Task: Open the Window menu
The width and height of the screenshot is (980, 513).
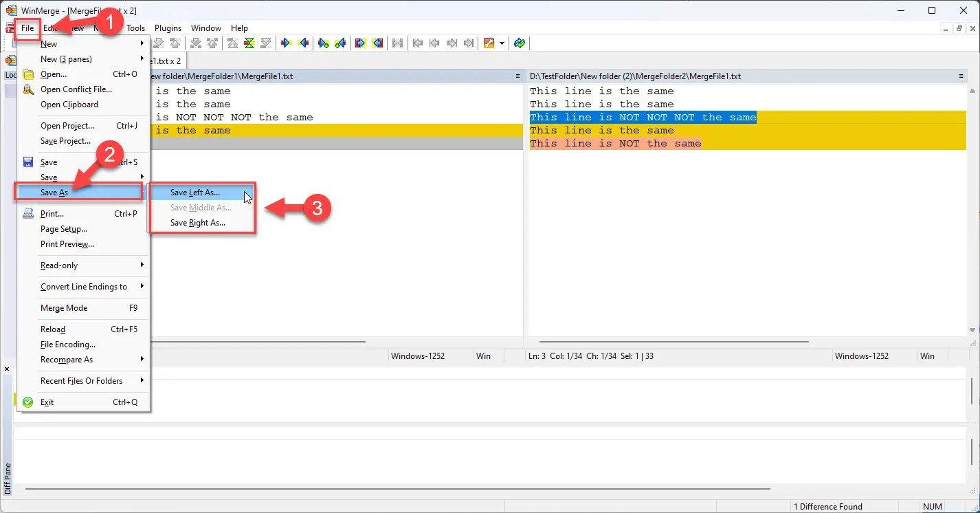Action: click(206, 28)
